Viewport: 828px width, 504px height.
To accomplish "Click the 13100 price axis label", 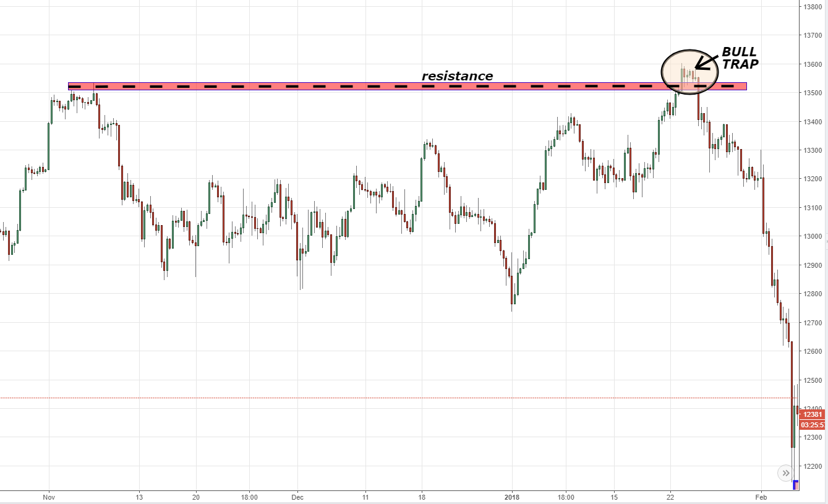I will (x=813, y=208).
